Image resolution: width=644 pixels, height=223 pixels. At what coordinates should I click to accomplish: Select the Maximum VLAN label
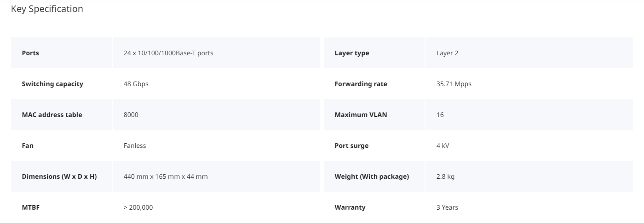coord(361,115)
